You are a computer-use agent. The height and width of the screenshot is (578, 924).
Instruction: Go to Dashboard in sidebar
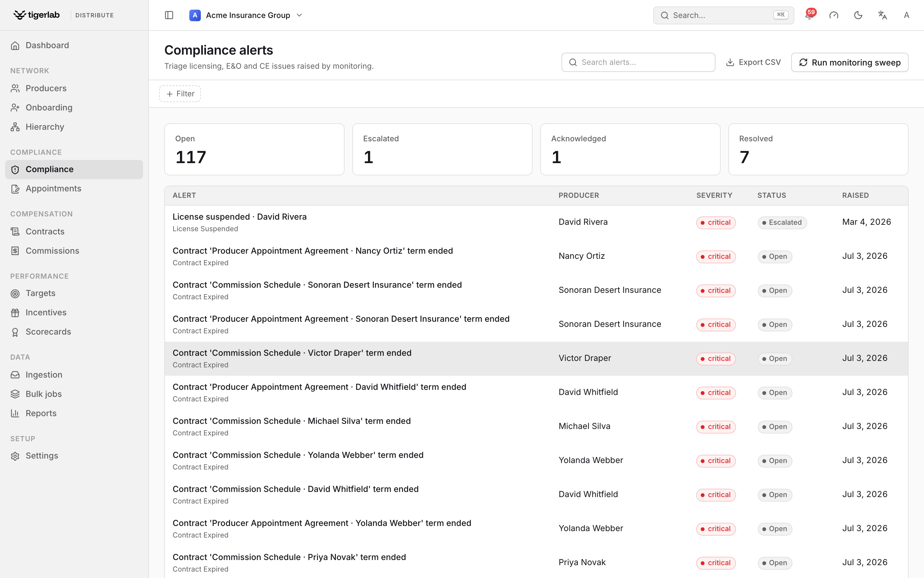coord(74,46)
